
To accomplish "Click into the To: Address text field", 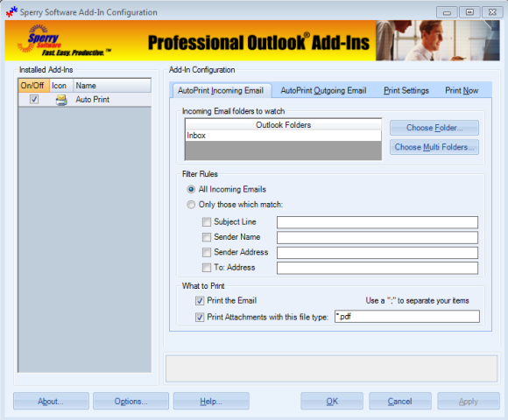I will click(x=377, y=268).
